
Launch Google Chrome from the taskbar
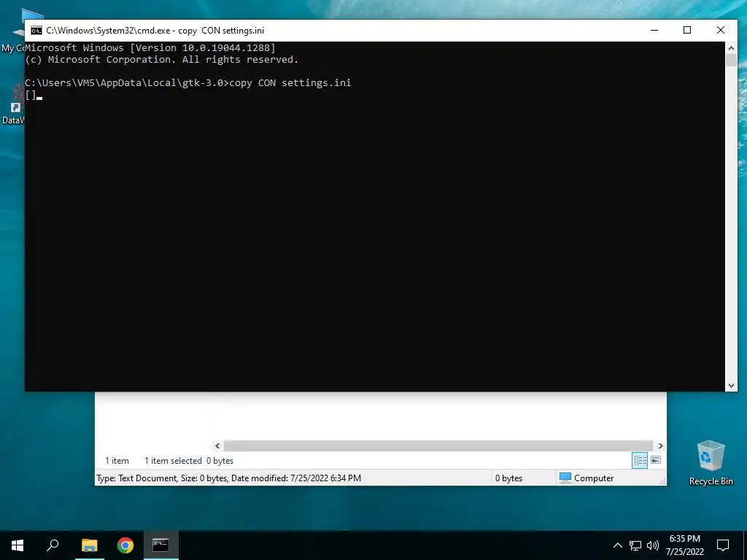[125, 545]
